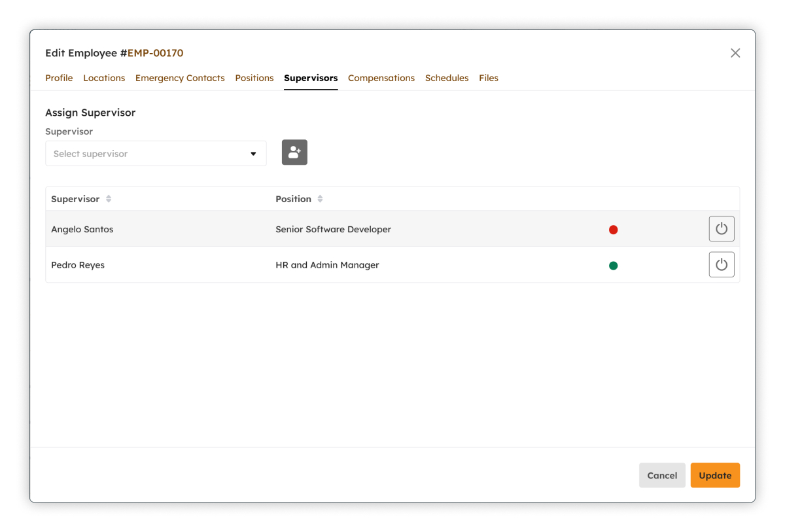Switch to the Locations tab

[x=104, y=78]
